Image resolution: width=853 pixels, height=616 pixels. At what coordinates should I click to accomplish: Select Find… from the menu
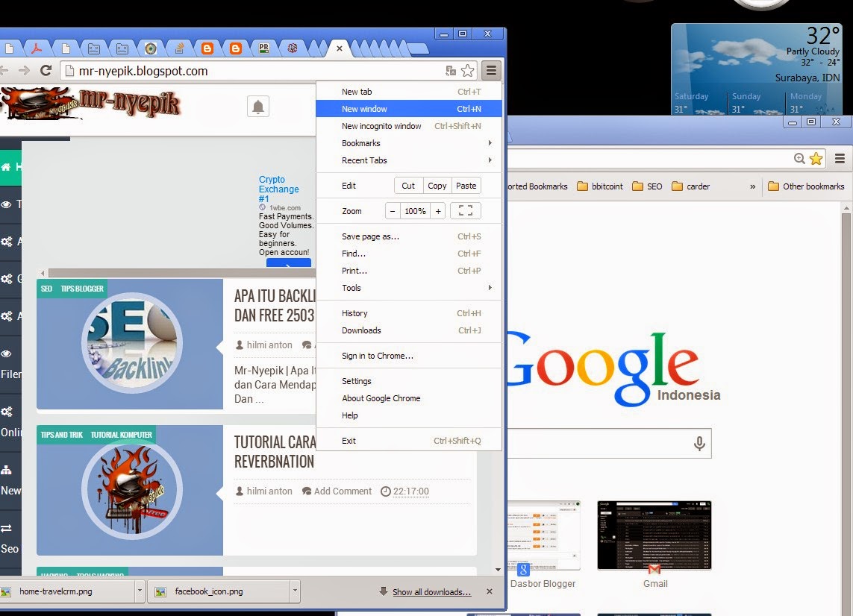pyautogui.click(x=408, y=254)
